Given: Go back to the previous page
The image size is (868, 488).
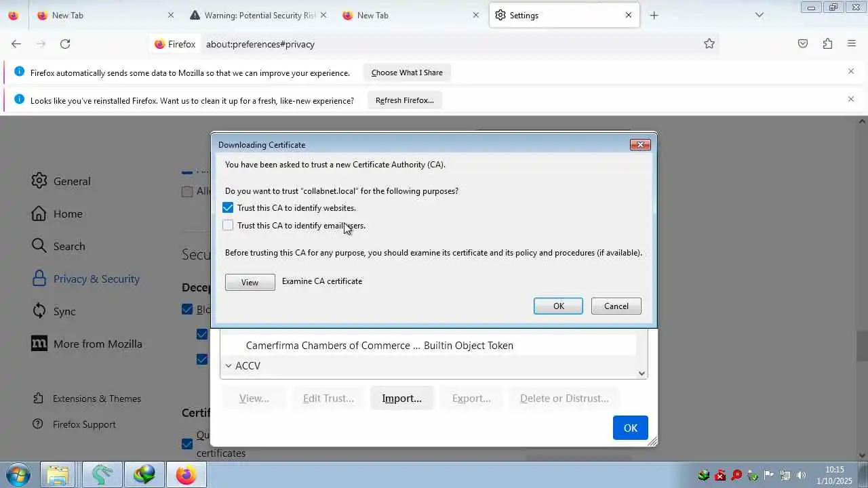Looking at the screenshot, I should [x=16, y=44].
